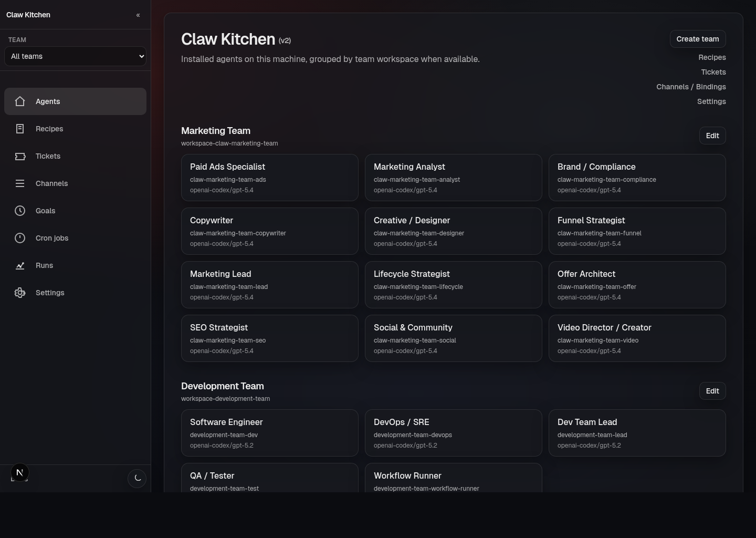Image resolution: width=756 pixels, height=538 pixels.
Task: Click the N avatar in the bottom corner
Action: 19,472
